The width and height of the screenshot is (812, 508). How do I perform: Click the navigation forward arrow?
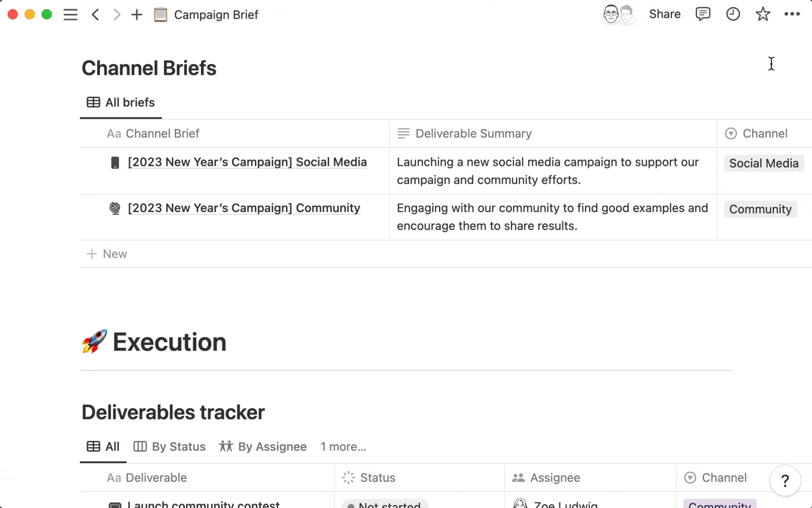point(116,14)
